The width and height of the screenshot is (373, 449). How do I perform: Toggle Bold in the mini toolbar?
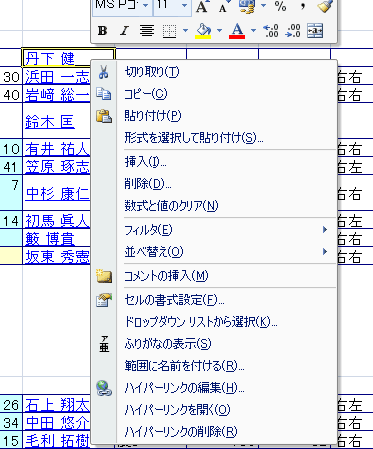[x=103, y=31]
